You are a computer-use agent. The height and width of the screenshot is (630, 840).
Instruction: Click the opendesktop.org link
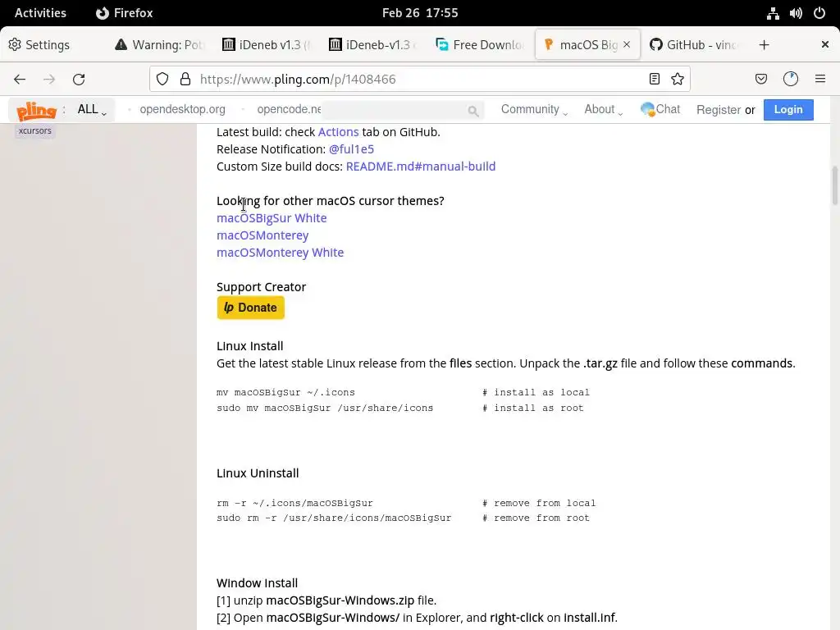(x=182, y=109)
